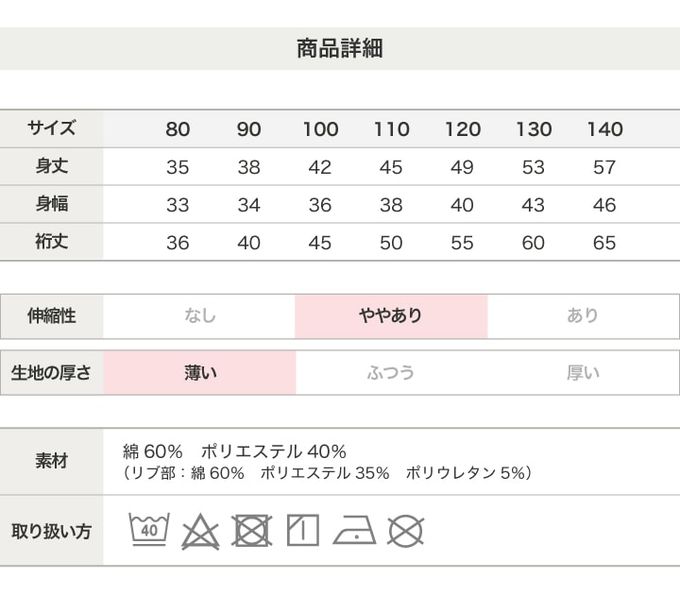Viewport: 680px width, 595px height.
Task: Click the do-not-tumble-dry icon
Action: [x=252, y=531]
